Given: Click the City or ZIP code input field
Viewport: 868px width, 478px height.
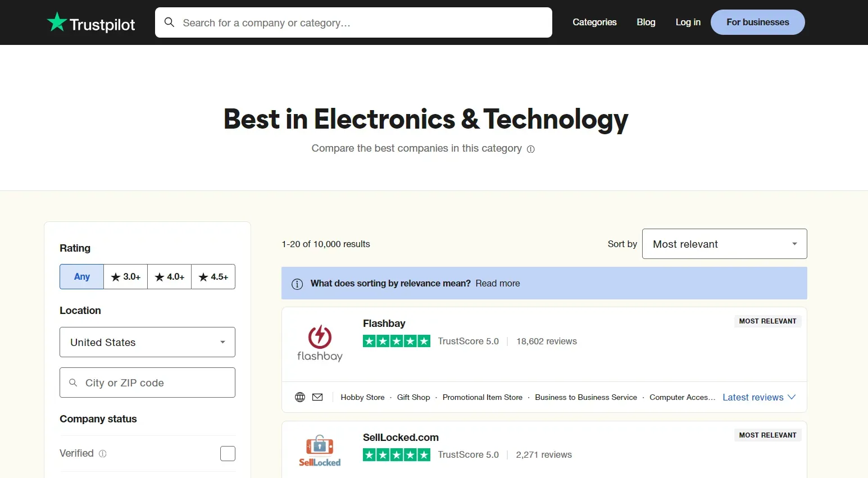Looking at the screenshot, I should click(147, 383).
